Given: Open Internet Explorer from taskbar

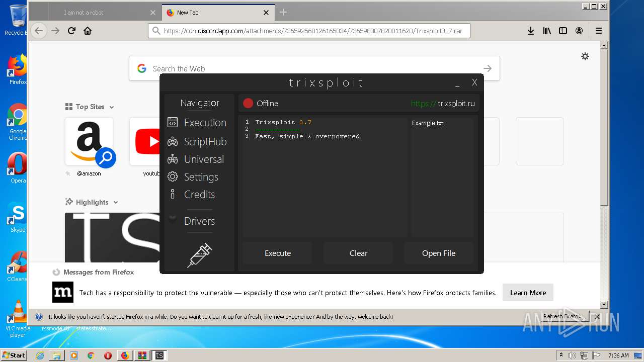Looking at the screenshot, I should tap(40, 355).
